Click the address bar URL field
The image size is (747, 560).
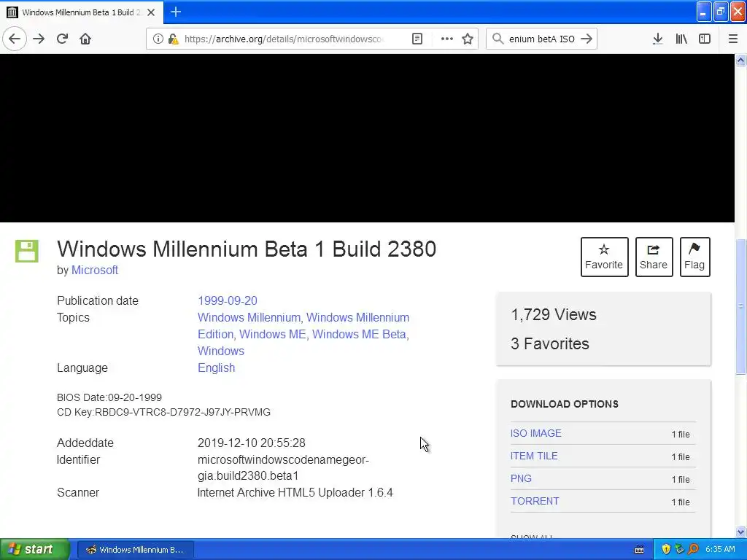tap(284, 39)
